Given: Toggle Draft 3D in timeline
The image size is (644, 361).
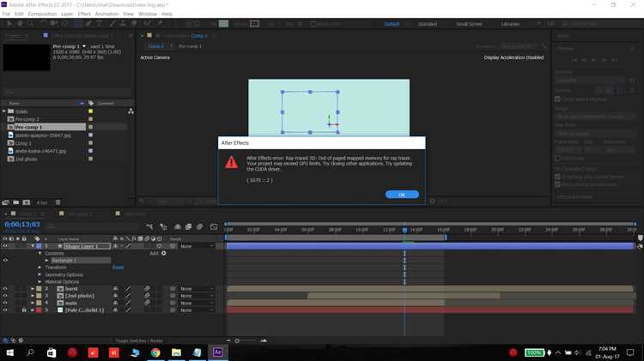Looking at the screenshot, I should click(x=163, y=226).
